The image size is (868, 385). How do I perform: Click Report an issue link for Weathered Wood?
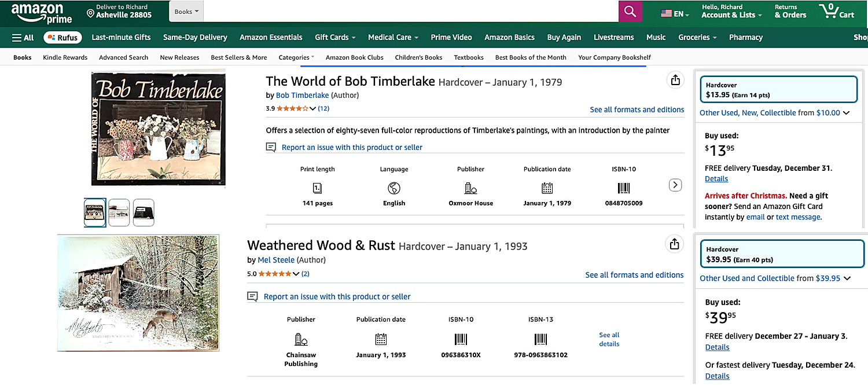(337, 297)
